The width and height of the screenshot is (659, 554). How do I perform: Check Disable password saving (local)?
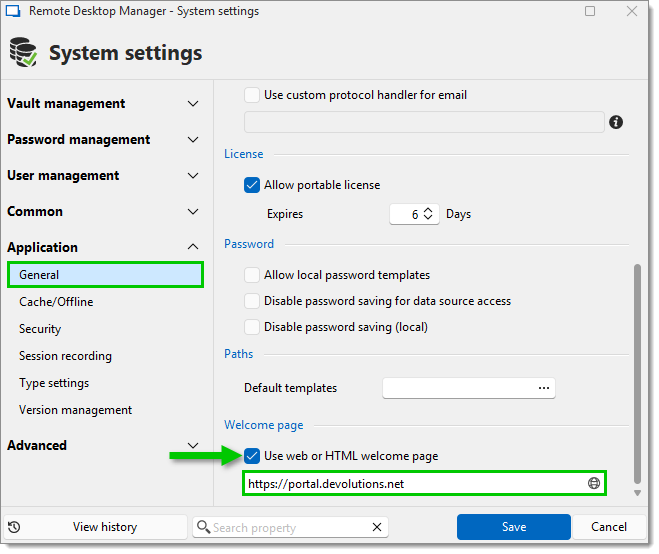(252, 327)
